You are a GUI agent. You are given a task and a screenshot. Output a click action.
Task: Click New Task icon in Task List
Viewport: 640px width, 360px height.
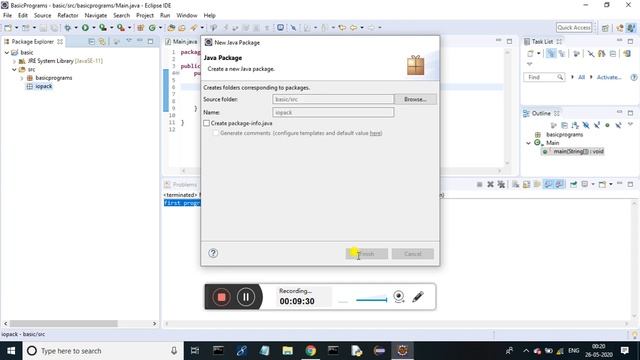tap(530, 53)
